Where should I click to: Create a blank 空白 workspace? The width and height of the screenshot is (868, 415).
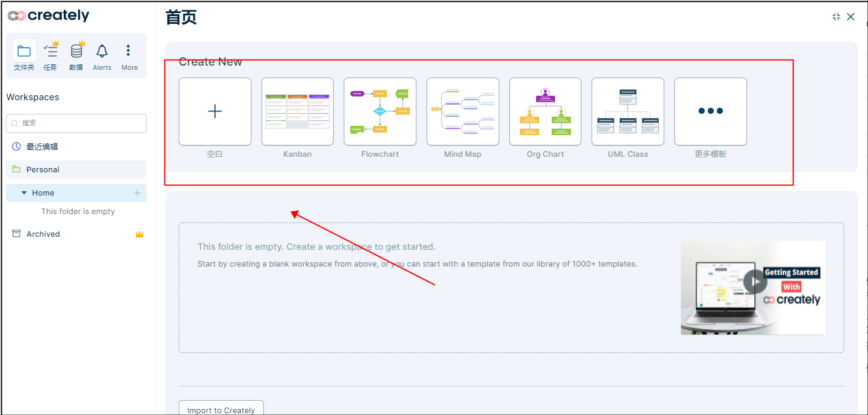(214, 112)
